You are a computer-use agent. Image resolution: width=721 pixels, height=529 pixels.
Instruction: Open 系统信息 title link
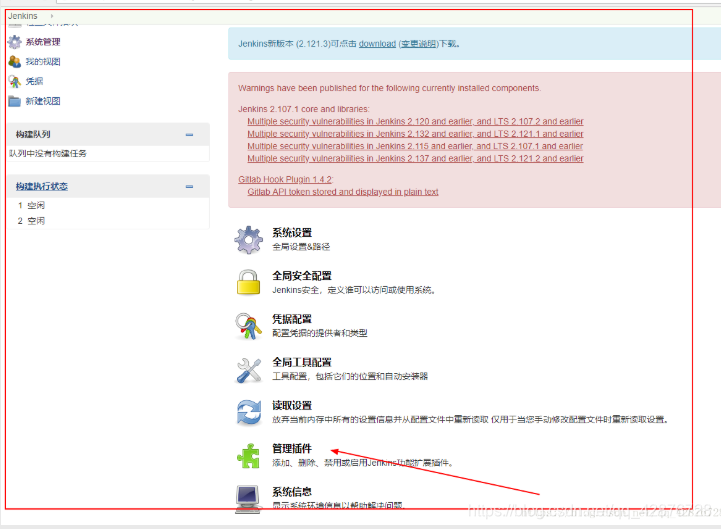(x=292, y=492)
